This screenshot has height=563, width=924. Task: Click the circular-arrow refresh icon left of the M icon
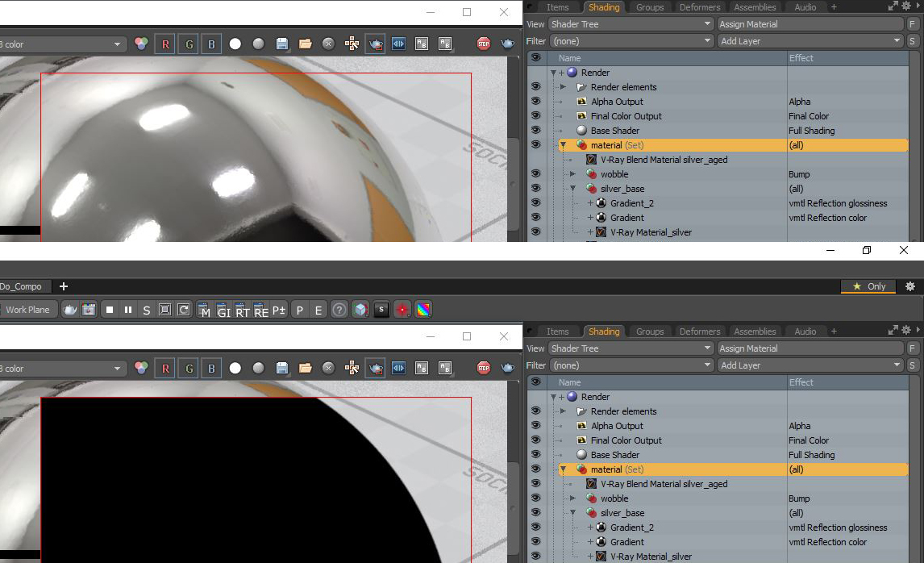[184, 310]
